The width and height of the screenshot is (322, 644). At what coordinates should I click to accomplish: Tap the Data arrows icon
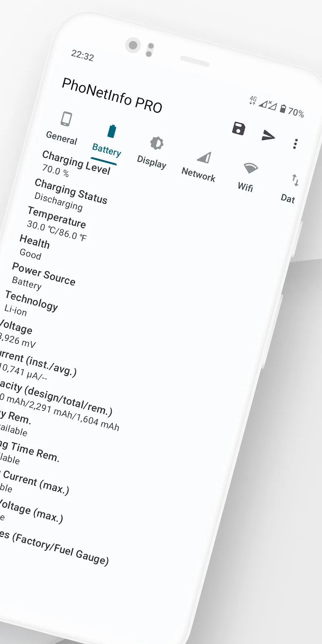pos(295,180)
